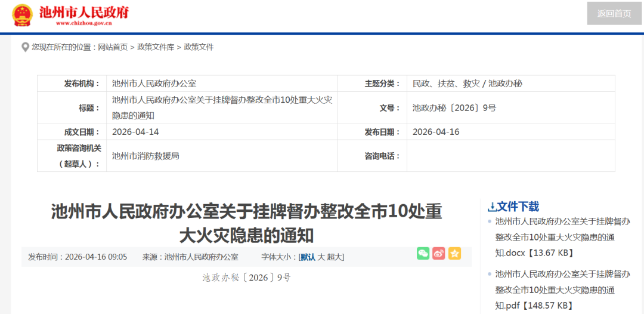
Task: Click the 主题分类 label
Action: click(x=382, y=84)
